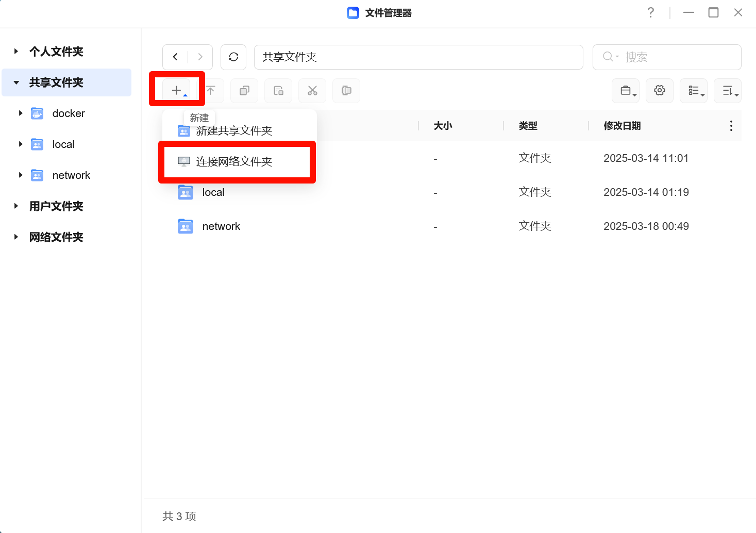Maximize the 文件管理器 window

tap(713, 12)
